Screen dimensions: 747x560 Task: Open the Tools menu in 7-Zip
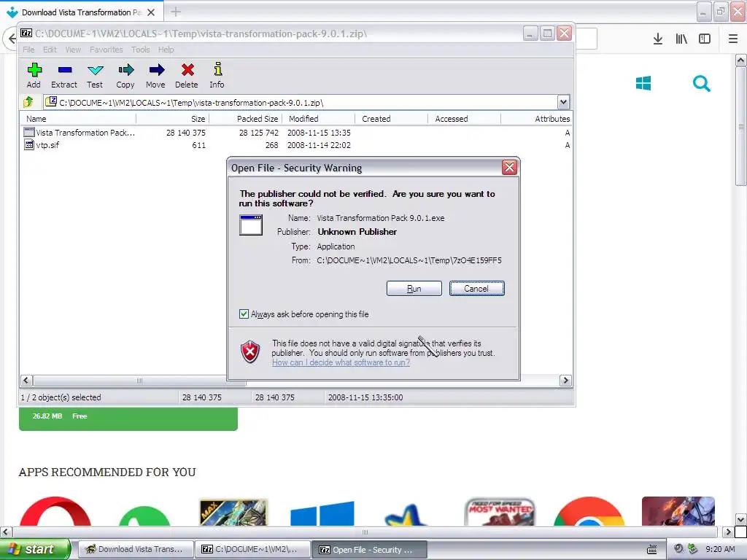[141, 50]
